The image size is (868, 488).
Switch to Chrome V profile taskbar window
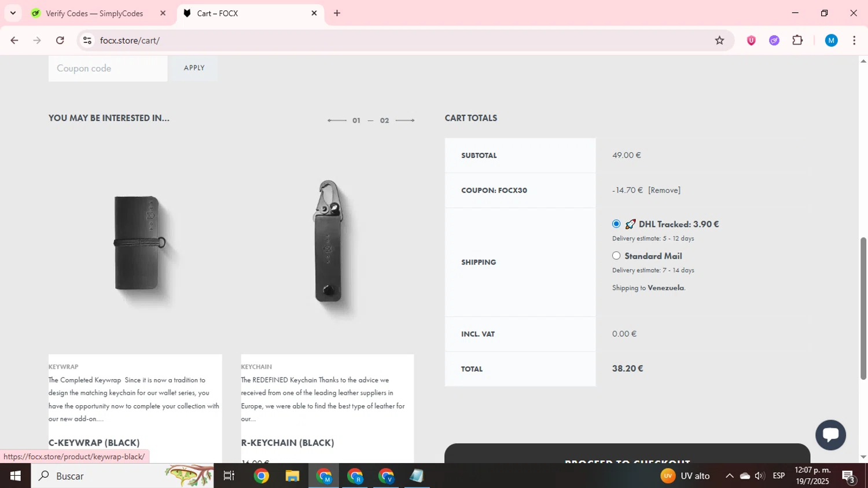point(386,476)
